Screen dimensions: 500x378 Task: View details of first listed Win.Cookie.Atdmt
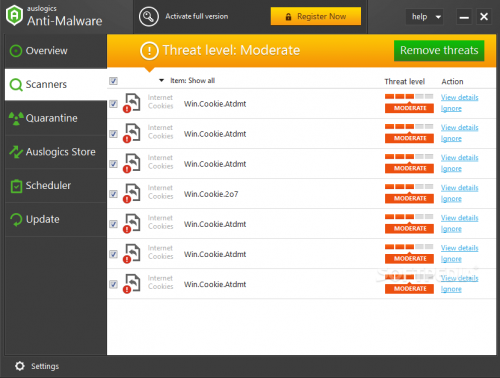459,97
